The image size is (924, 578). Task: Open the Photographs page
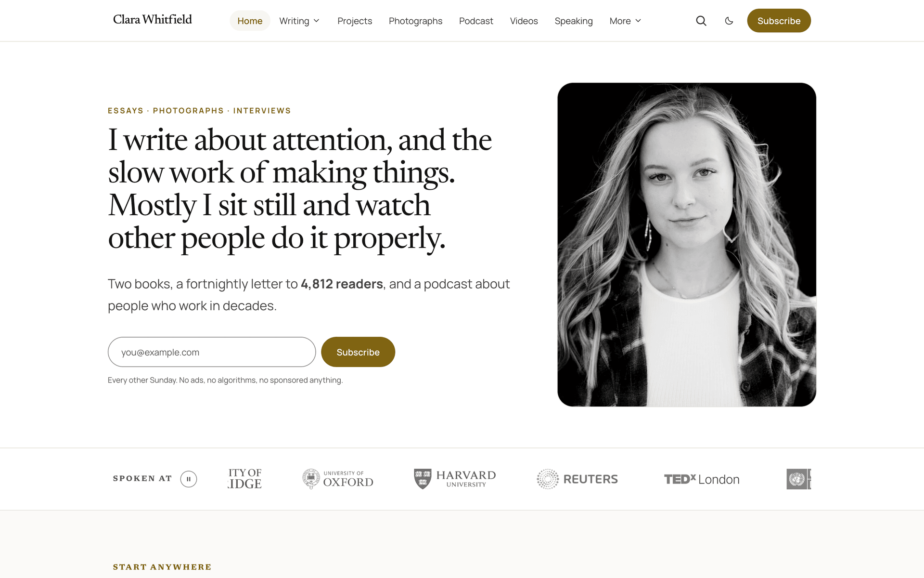tap(415, 21)
